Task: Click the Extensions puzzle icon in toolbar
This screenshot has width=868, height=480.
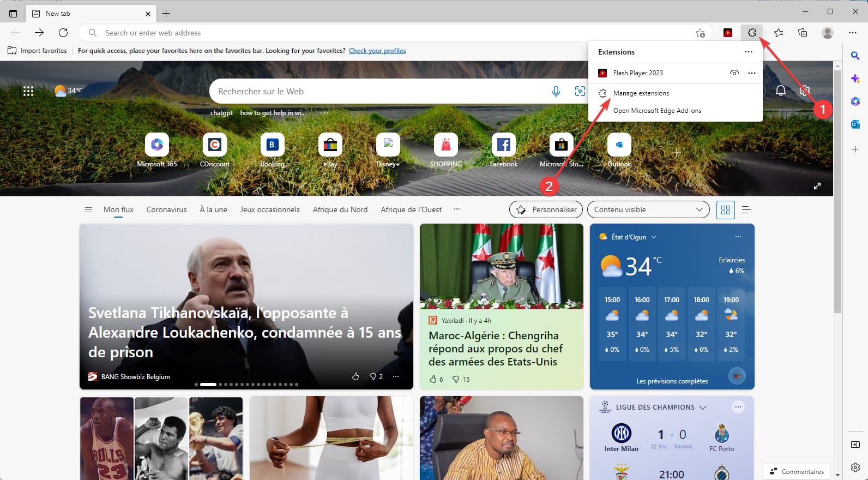Action: coord(752,33)
